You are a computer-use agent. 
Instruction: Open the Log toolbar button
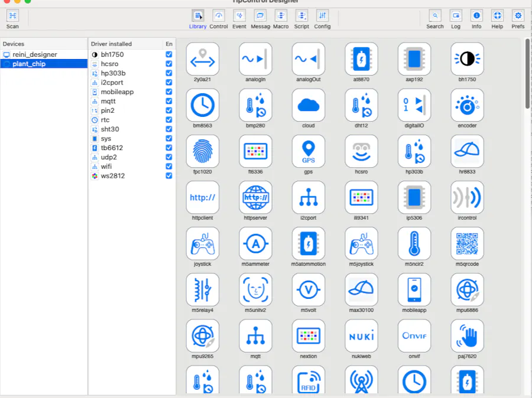[x=456, y=16]
